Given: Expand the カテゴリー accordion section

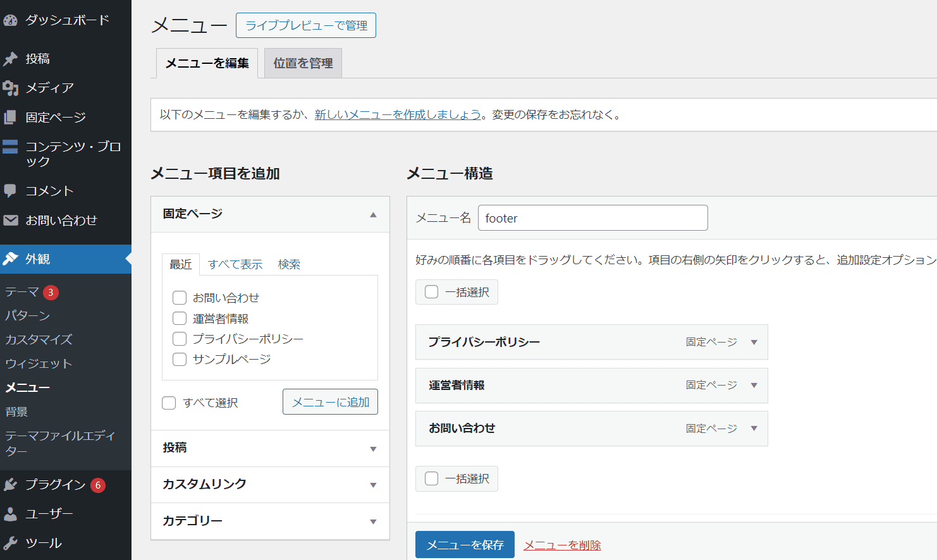Looking at the screenshot, I should [270, 521].
